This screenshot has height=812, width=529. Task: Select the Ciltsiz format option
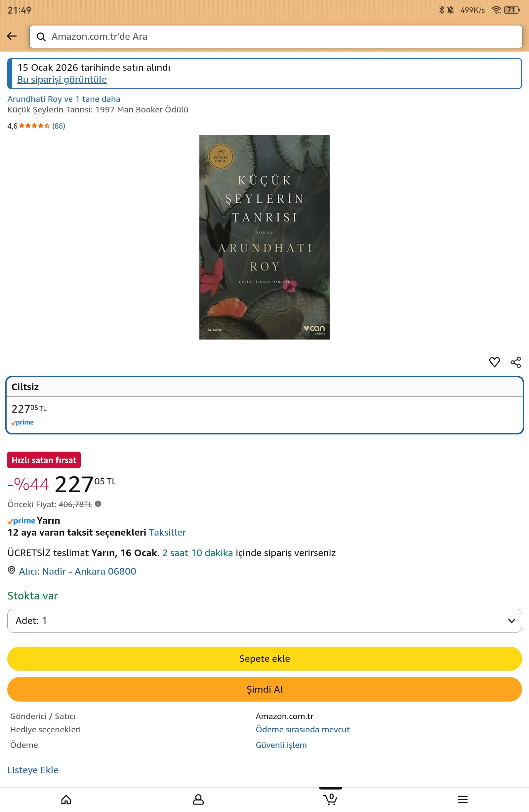264,405
